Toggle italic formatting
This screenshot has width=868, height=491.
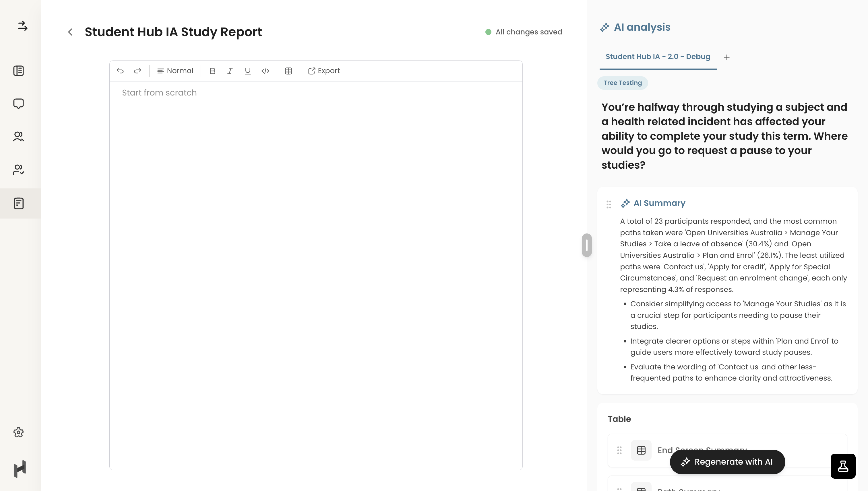pyautogui.click(x=230, y=71)
